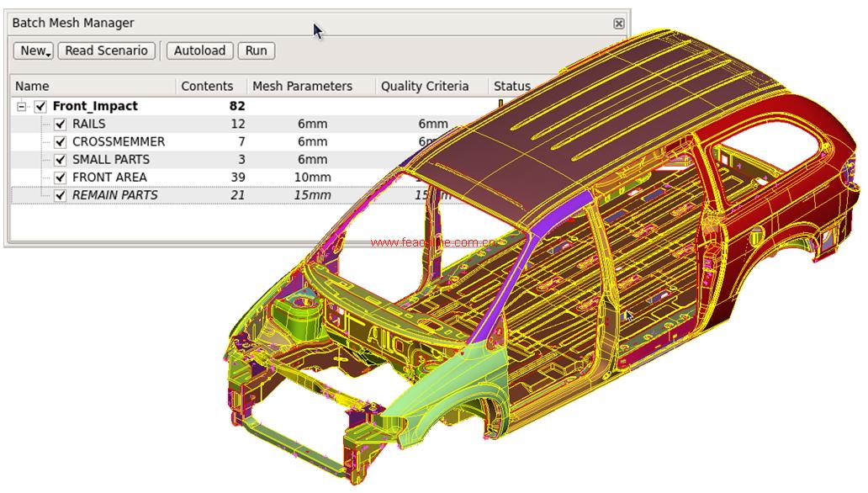Select FRONT AREA 10mm mesh parameters cell
This screenshot has height=493, width=868.
coord(313,178)
